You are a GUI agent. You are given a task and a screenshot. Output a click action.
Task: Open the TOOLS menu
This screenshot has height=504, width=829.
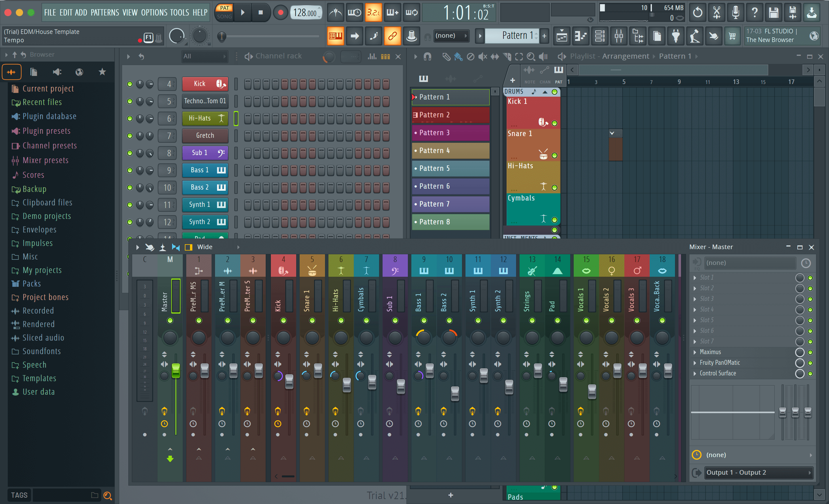[179, 13]
